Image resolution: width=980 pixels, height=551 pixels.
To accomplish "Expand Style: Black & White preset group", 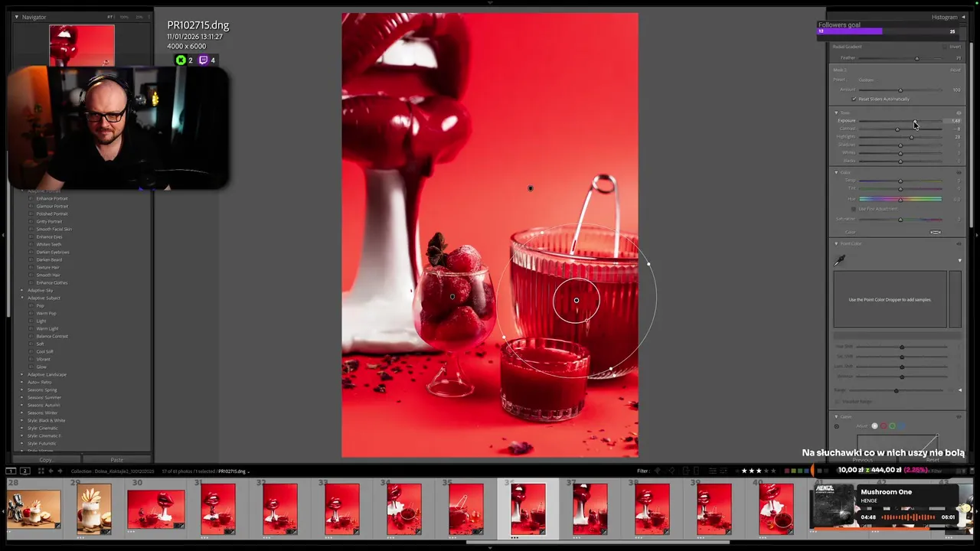I will (x=22, y=420).
